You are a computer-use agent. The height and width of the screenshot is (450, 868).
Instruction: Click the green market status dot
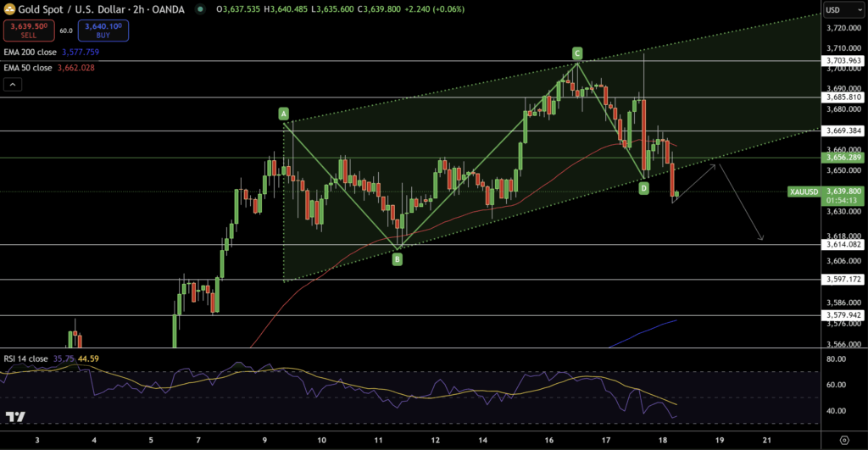coord(199,10)
